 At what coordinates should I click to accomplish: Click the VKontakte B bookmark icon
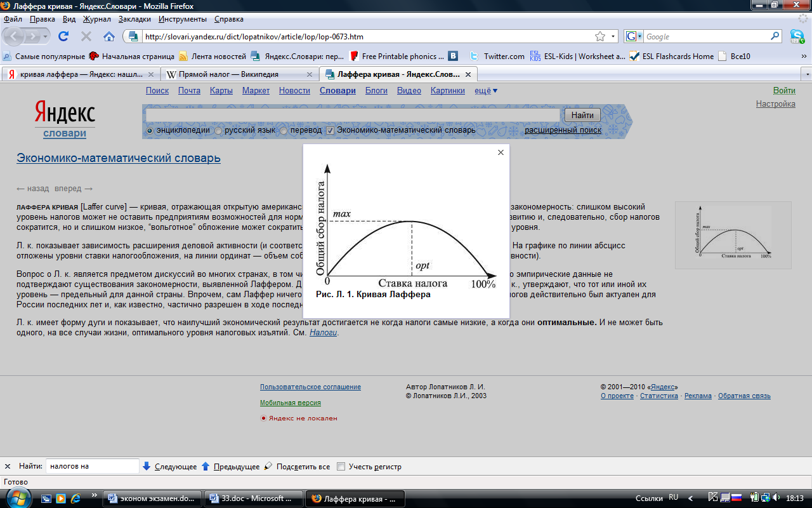(453, 56)
